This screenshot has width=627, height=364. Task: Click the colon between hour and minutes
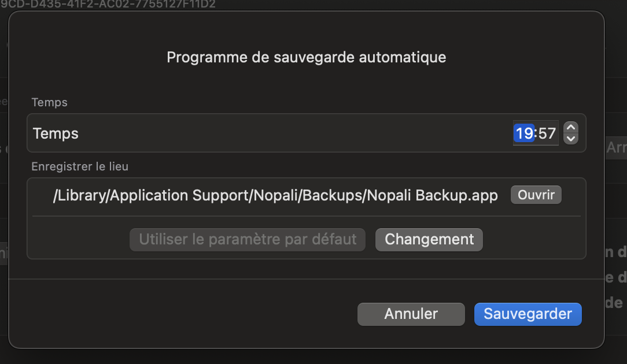(x=536, y=133)
